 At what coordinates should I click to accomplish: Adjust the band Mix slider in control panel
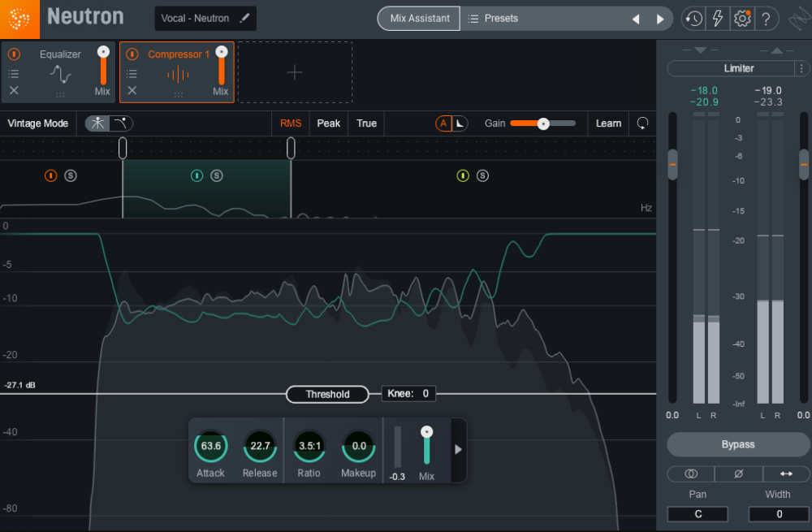427,445
